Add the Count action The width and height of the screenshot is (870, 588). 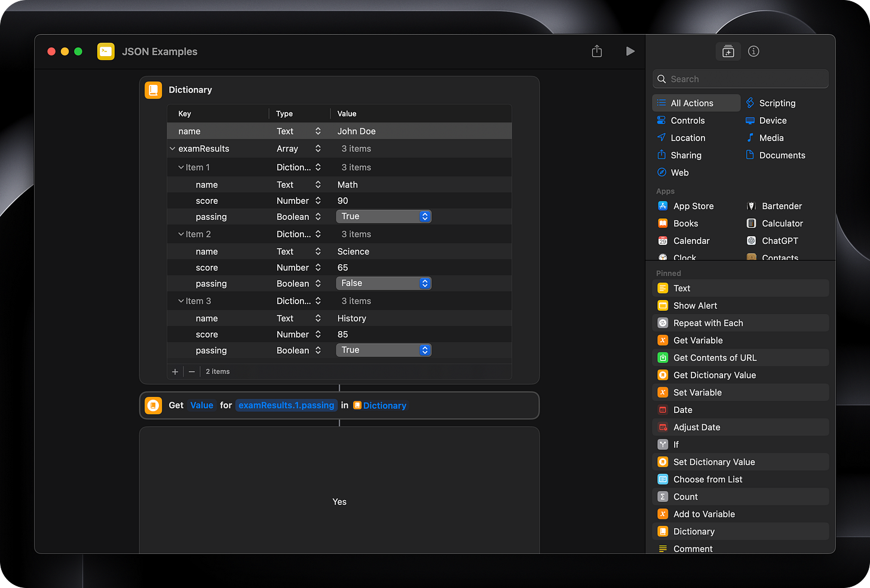[x=741, y=496]
